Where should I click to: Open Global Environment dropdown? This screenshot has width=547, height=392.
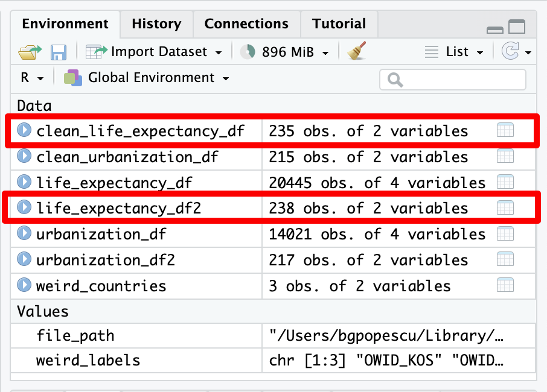pos(147,78)
